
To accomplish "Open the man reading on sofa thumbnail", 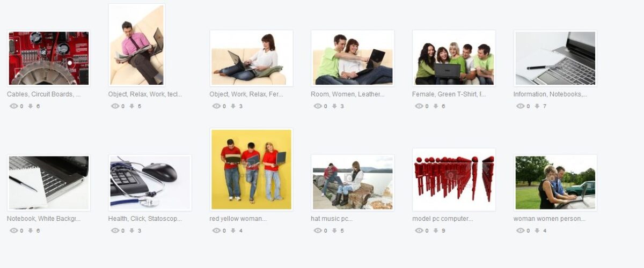I will point(137,45).
